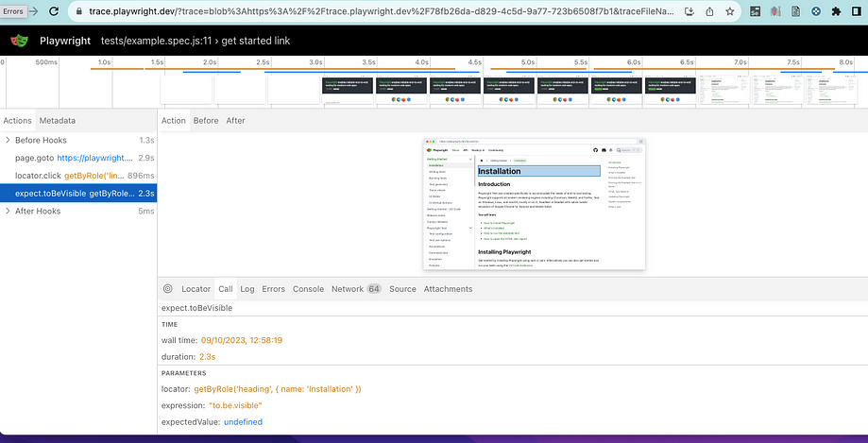Click the 7.0s timeline marker

(x=740, y=62)
